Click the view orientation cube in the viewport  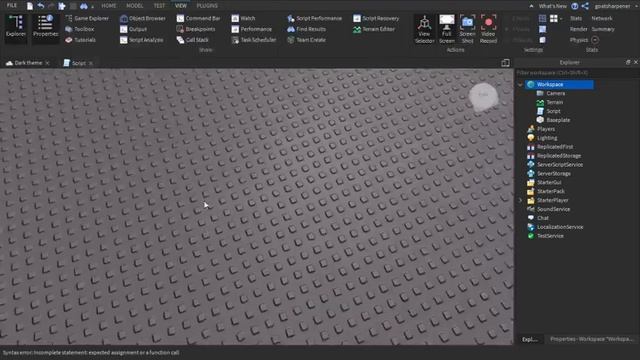coord(483,96)
